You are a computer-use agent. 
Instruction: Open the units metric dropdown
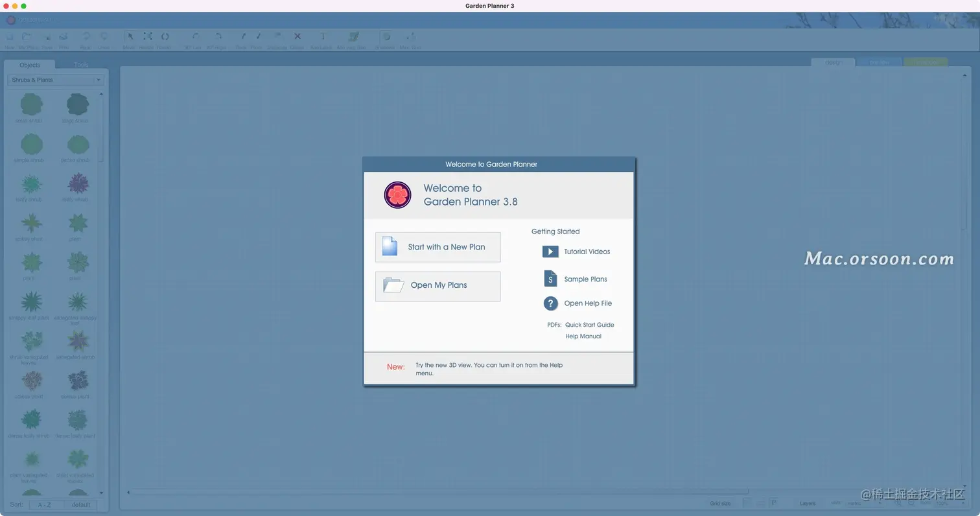[864, 503]
